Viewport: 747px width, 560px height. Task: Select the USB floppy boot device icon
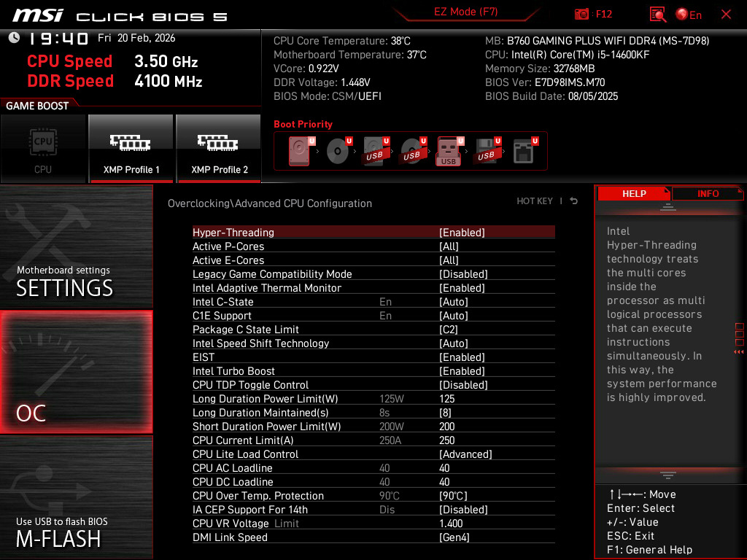coord(487,151)
